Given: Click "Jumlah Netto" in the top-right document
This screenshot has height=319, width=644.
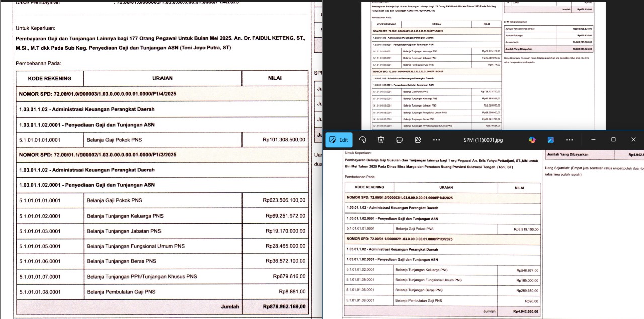Looking at the screenshot, I should [x=513, y=42].
